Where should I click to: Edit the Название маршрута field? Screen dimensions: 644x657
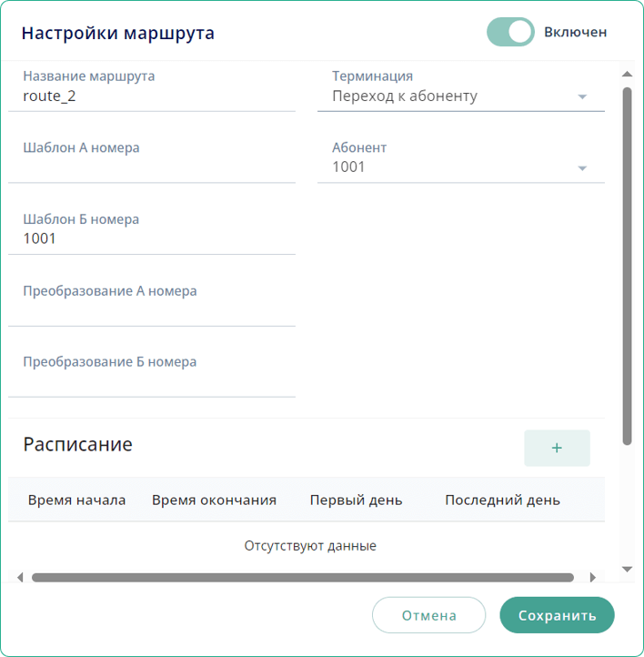(152, 96)
